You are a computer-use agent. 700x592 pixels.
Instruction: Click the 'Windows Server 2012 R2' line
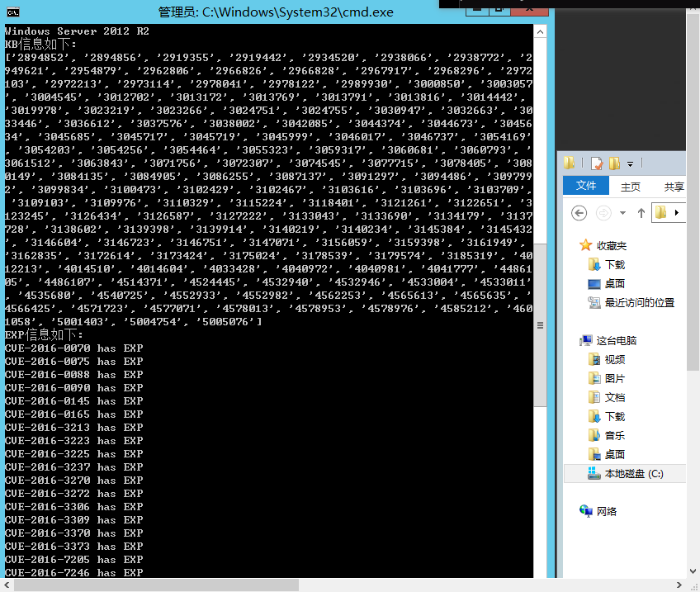[77, 31]
